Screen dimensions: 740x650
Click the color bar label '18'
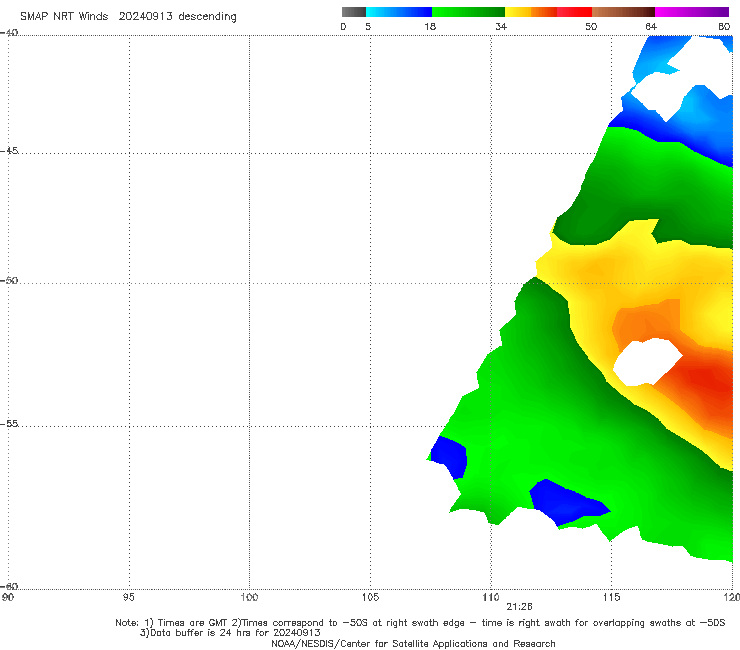(x=430, y=26)
